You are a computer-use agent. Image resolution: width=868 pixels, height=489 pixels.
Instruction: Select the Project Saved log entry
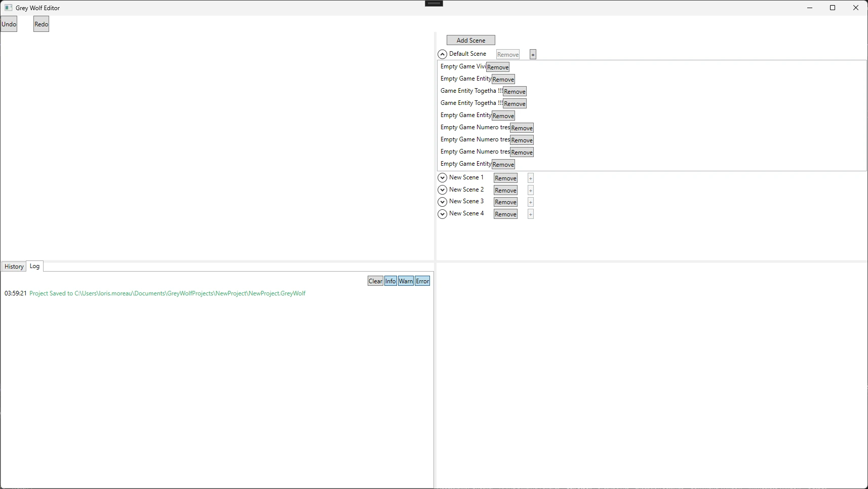(x=167, y=293)
